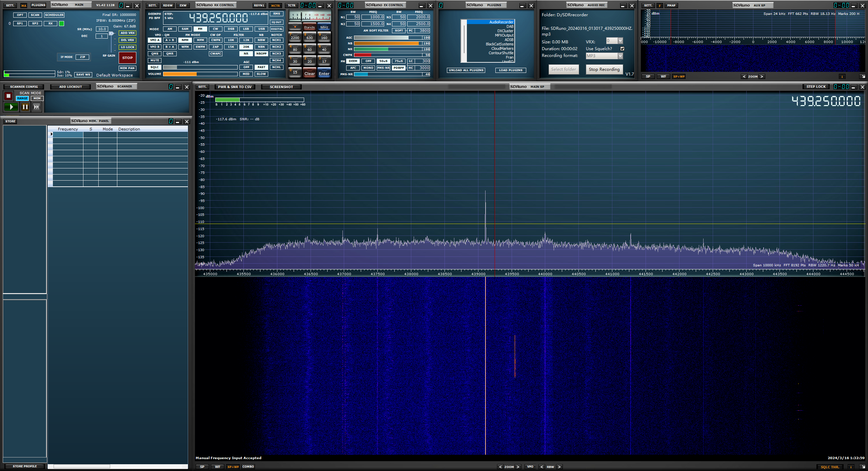The image size is (868, 471).
Task: Click zoom right arrow in main spectrum
Action: [x=518, y=467]
